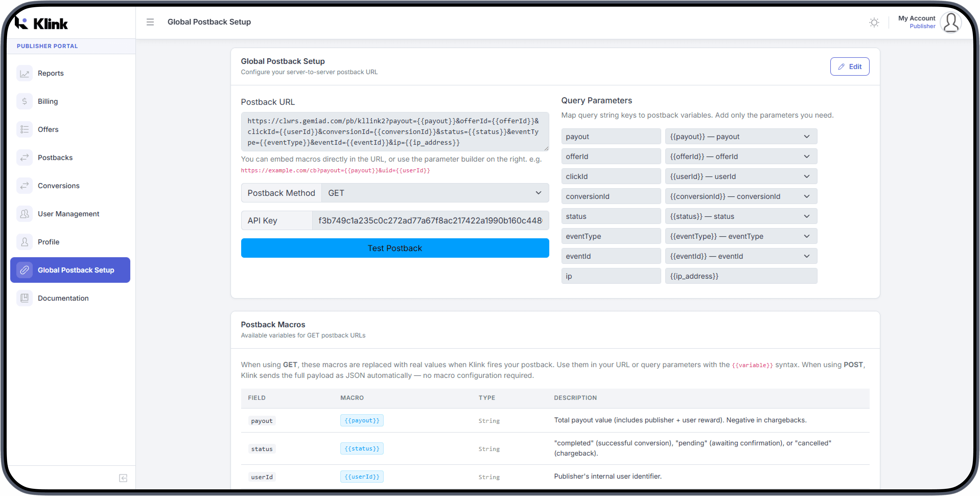Click the Billing dollar icon

point(24,101)
